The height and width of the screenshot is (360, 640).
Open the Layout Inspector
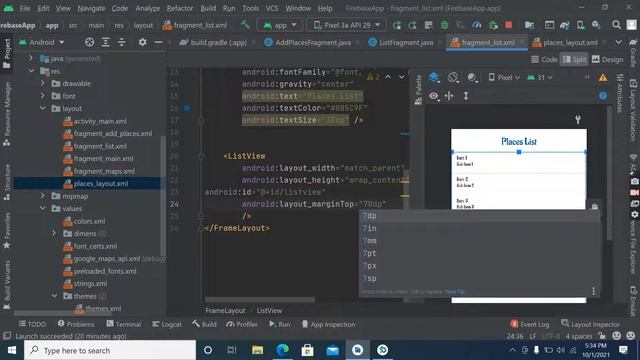click(x=590, y=324)
